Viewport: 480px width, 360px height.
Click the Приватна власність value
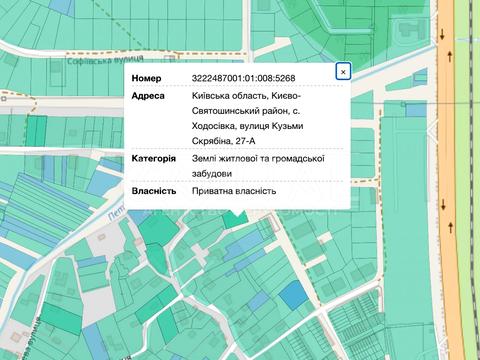click(234, 191)
